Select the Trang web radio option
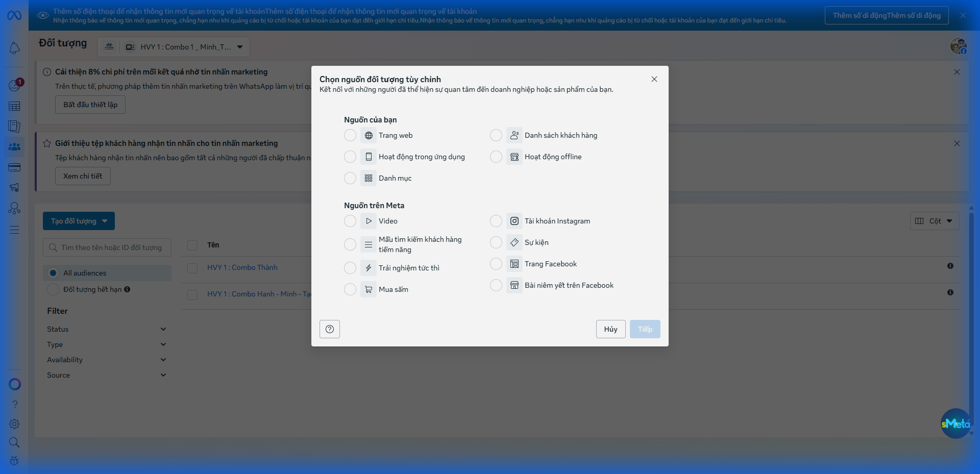Image resolution: width=980 pixels, height=474 pixels. click(x=350, y=135)
